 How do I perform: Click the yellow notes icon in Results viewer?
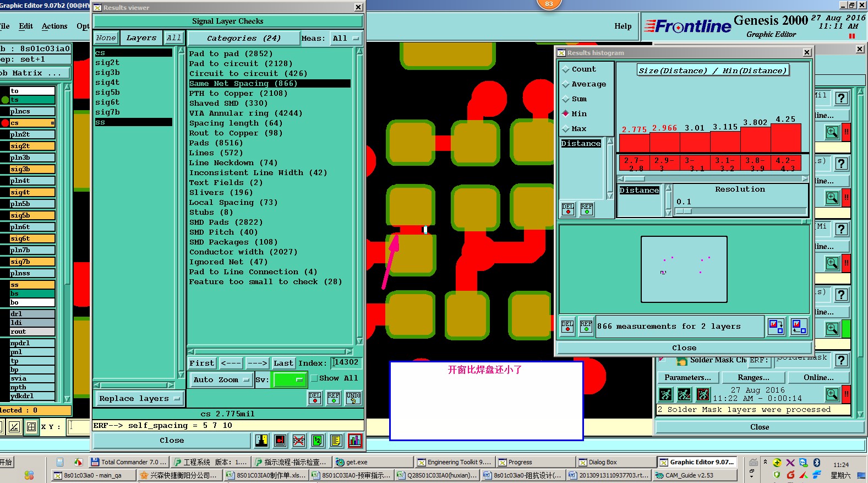pos(336,441)
